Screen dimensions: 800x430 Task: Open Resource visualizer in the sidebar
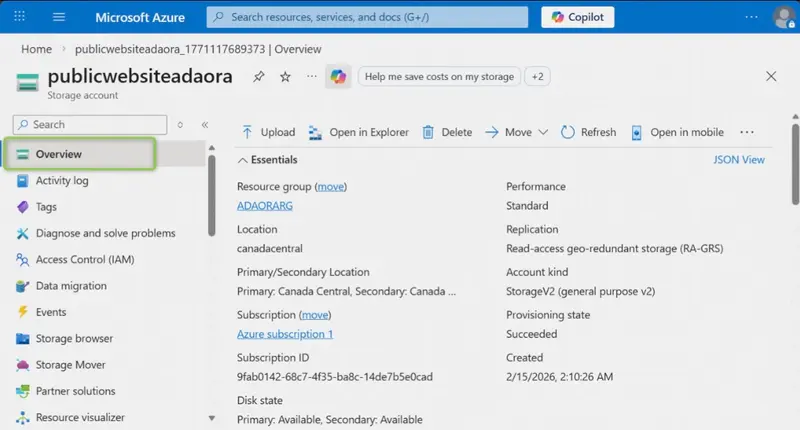click(80, 417)
